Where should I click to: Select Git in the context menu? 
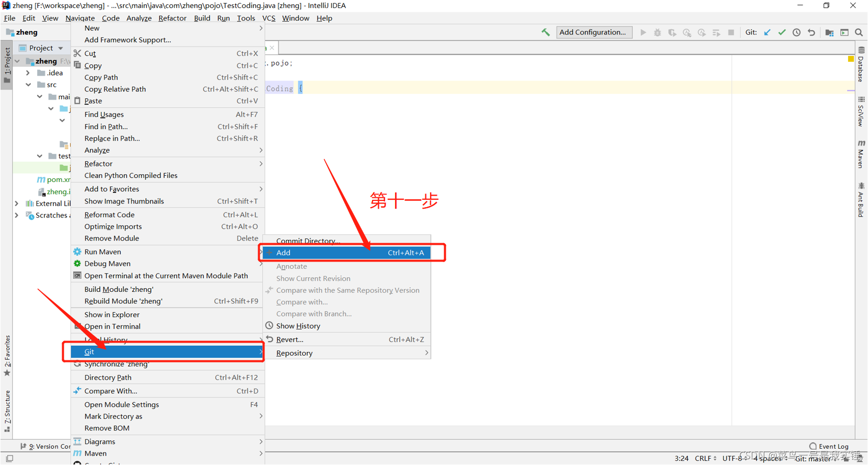click(168, 352)
